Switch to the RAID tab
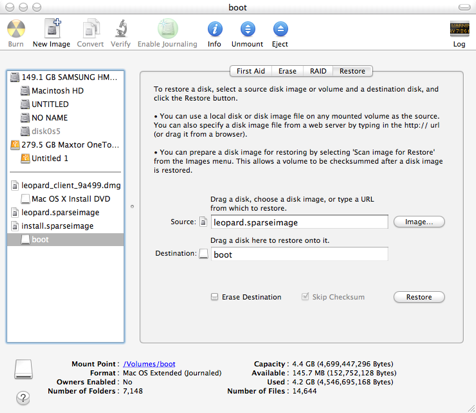 [x=318, y=71]
